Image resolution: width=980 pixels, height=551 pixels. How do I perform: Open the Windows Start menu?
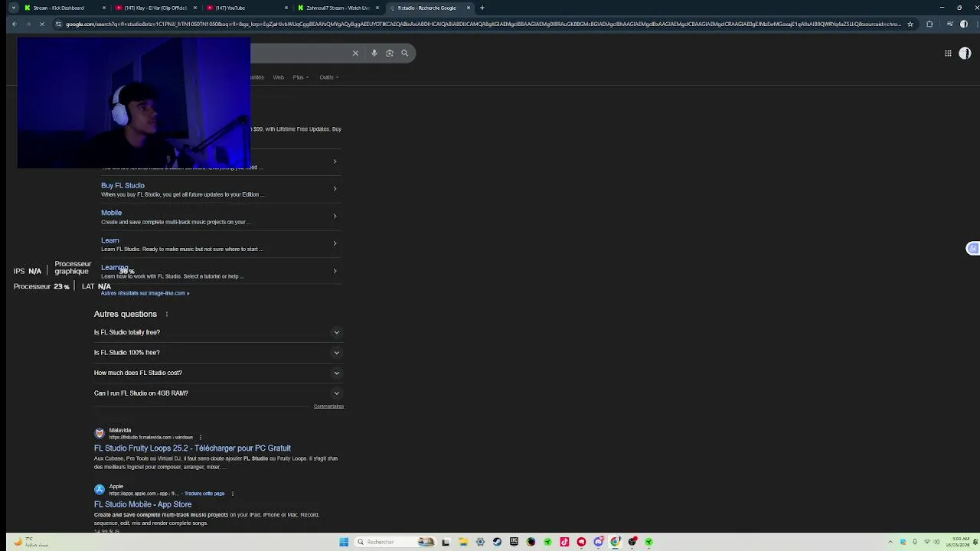[344, 542]
